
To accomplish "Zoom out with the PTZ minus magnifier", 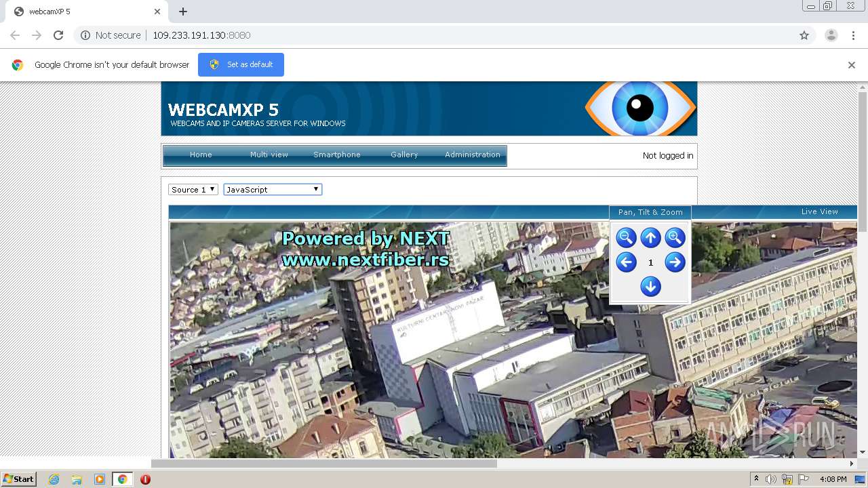I will click(x=626, y=238).
